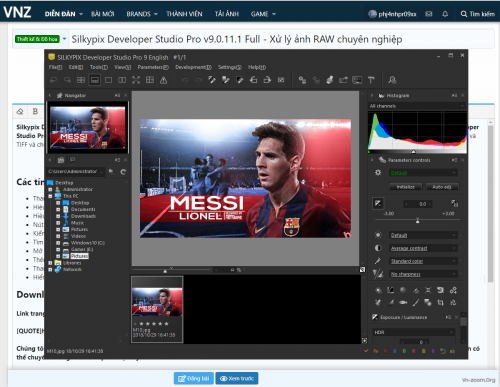Go to previous scene arrow icon
The image size is (500, 387).
pyautogui.click(x=53, y=80)
